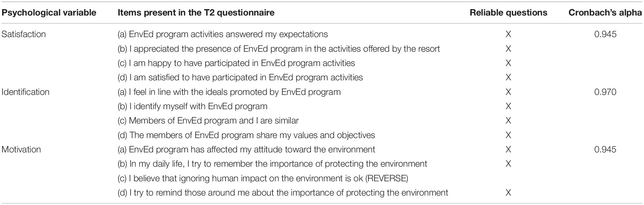Click the Satisfaction row 0.945 alpha value

605,34
